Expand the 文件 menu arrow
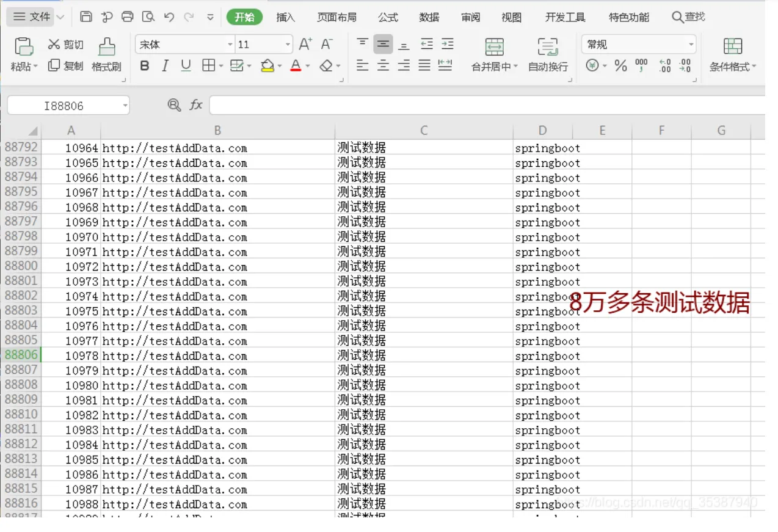This screenshot has width=778, height=532. [x=60, y=17]
